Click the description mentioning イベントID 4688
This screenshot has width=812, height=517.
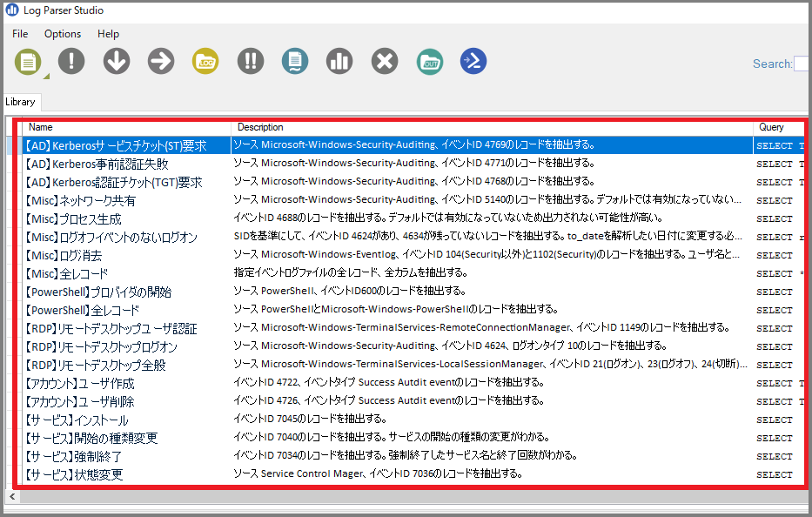coord(448,218)
